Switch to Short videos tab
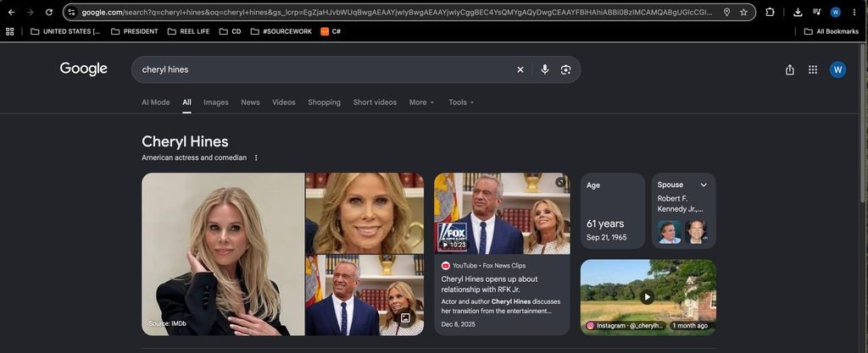This screenshot has height=353, width=868. [375, 102]
